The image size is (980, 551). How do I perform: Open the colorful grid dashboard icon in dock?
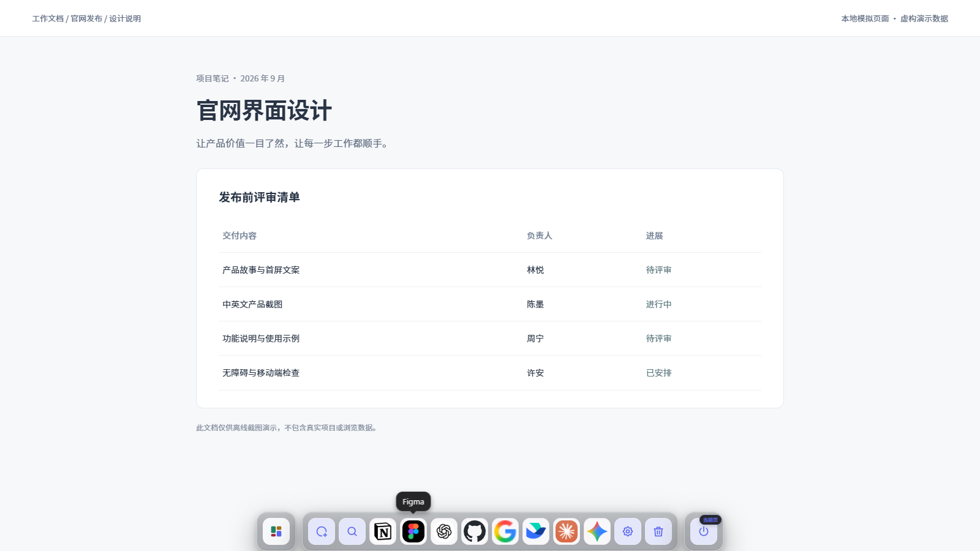(276, 531)
